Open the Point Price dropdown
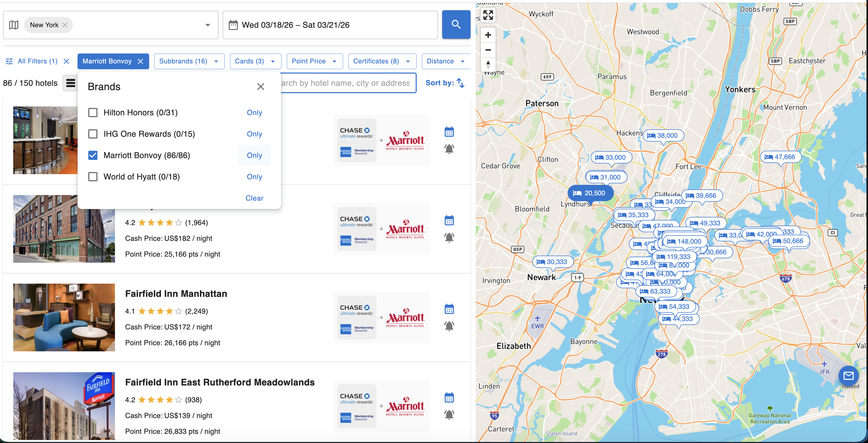The height and width of the screenshot is (443, 868). pos(314,61)
